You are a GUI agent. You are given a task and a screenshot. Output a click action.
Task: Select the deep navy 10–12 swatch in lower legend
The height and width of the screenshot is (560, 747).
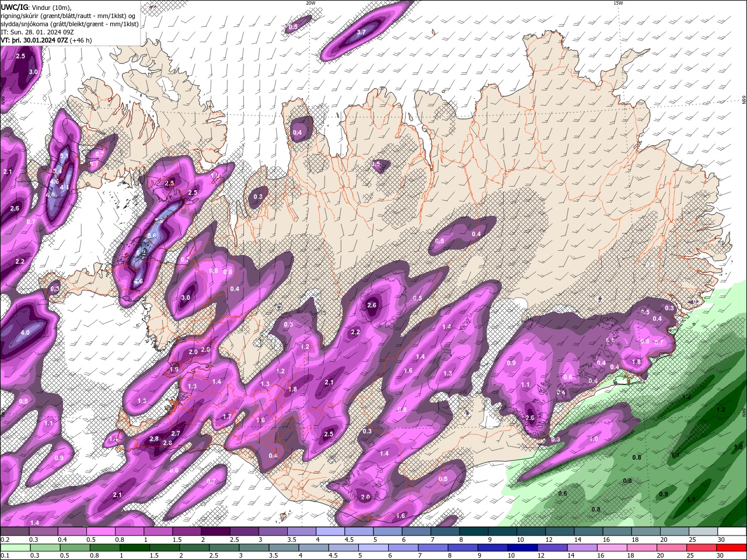[522, 548]
